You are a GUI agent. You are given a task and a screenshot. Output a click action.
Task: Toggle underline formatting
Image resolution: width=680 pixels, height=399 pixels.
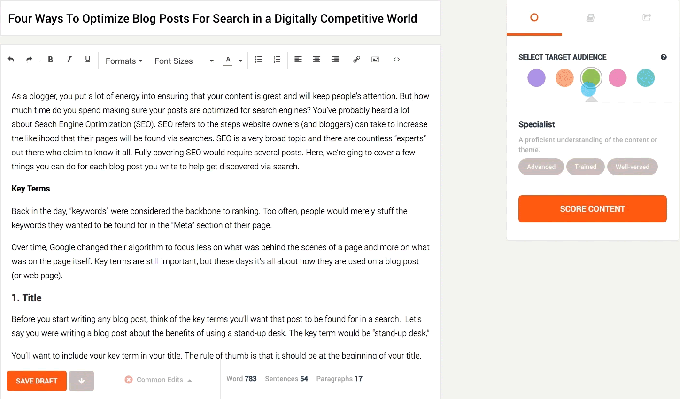pyautogui.click(x=87, y=59)
